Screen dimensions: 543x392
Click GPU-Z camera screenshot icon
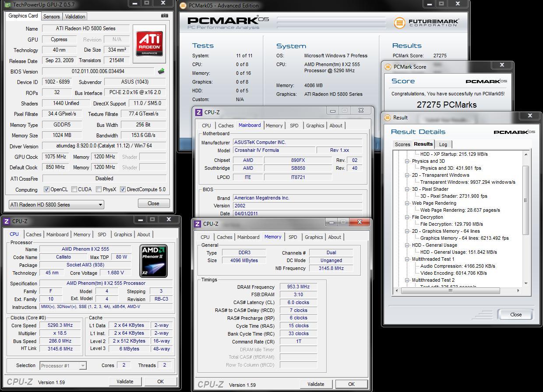click(164, 16)
